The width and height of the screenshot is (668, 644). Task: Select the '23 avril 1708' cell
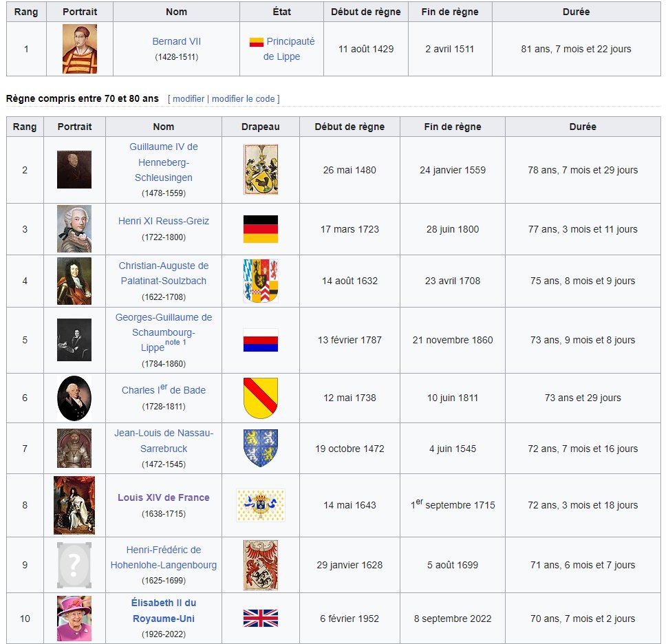click(x=453, y=281)
